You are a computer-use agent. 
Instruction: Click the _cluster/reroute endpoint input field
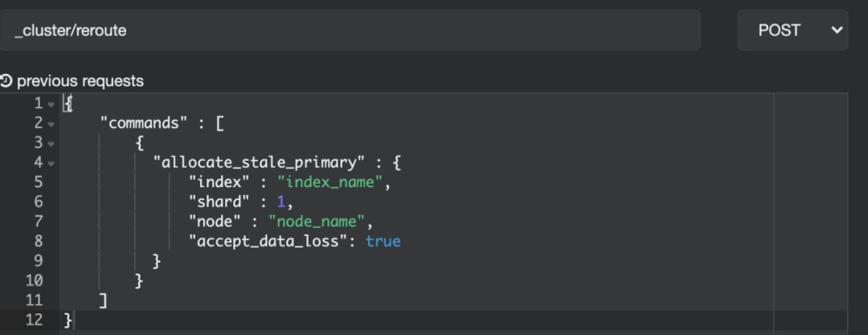point(350,31)
